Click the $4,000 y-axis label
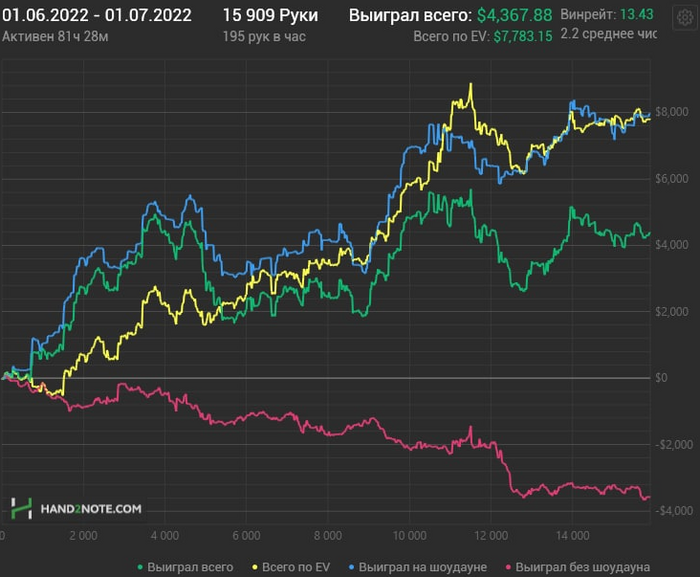The width and height of the screenshot is (700, 577). [x=672, y=245]
